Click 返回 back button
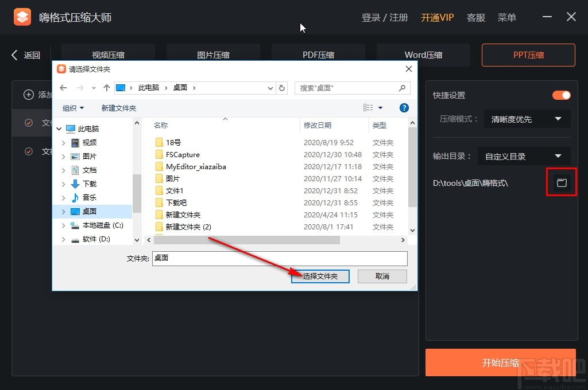588x390 pixels. tap(26, 55)
